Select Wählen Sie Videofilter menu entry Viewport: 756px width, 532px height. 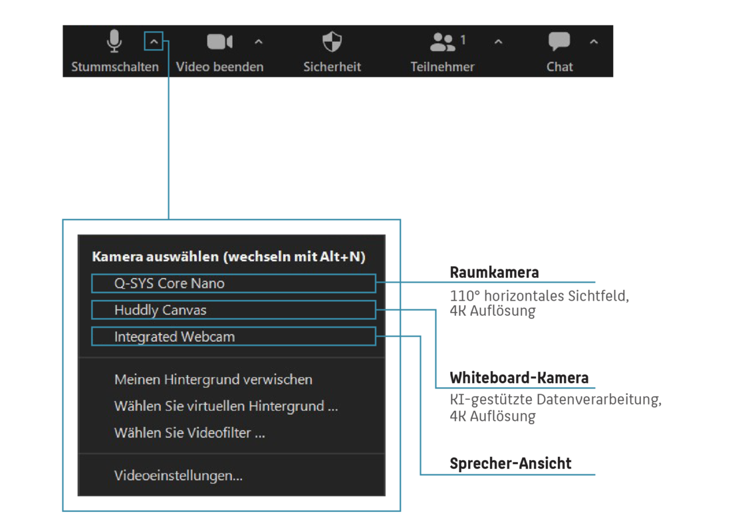click(189, 433)
